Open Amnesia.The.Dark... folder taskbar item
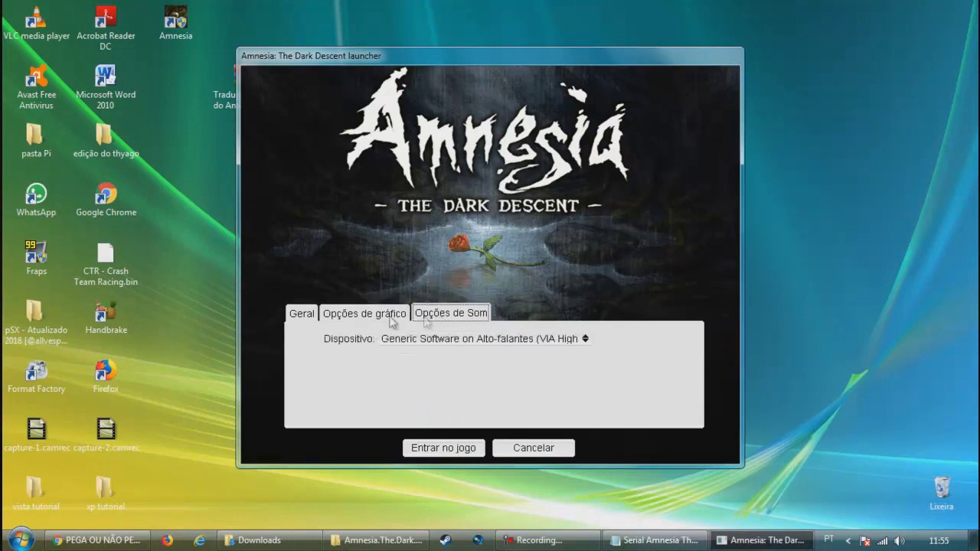980x551 pixels. coord(377,540)
